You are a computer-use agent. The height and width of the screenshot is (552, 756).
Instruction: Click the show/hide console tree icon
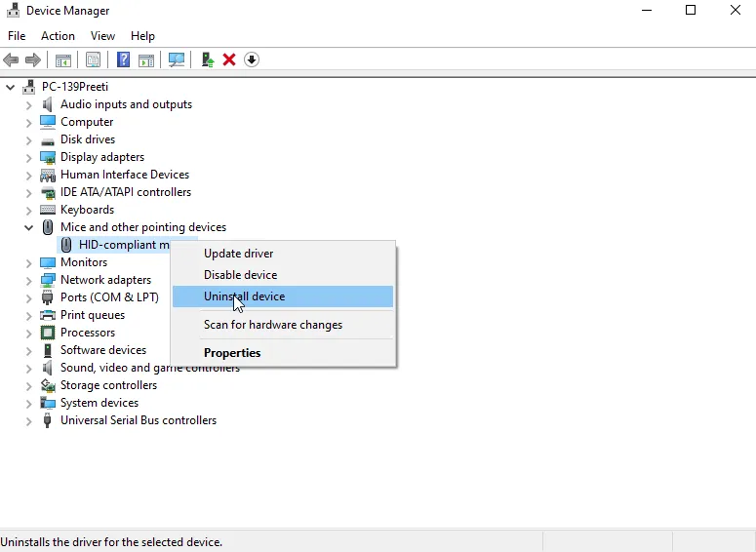point(63,59)
